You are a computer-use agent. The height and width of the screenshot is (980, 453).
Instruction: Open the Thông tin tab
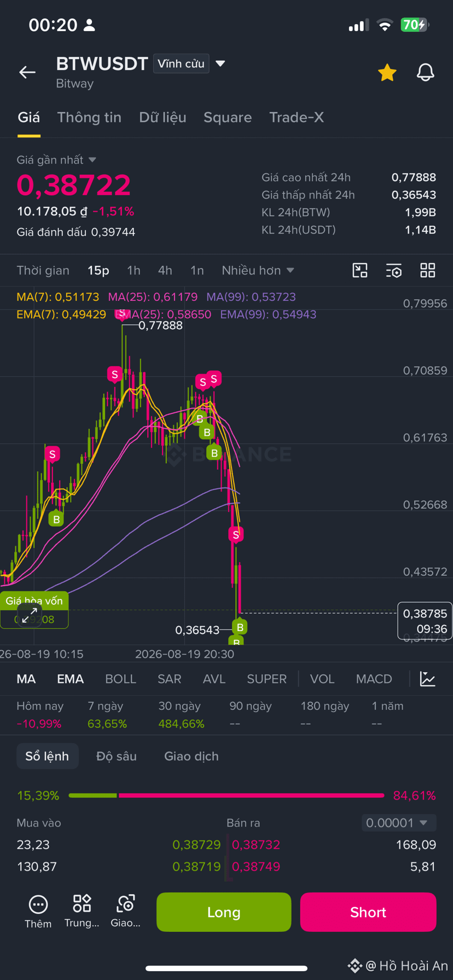pos(89,117)
